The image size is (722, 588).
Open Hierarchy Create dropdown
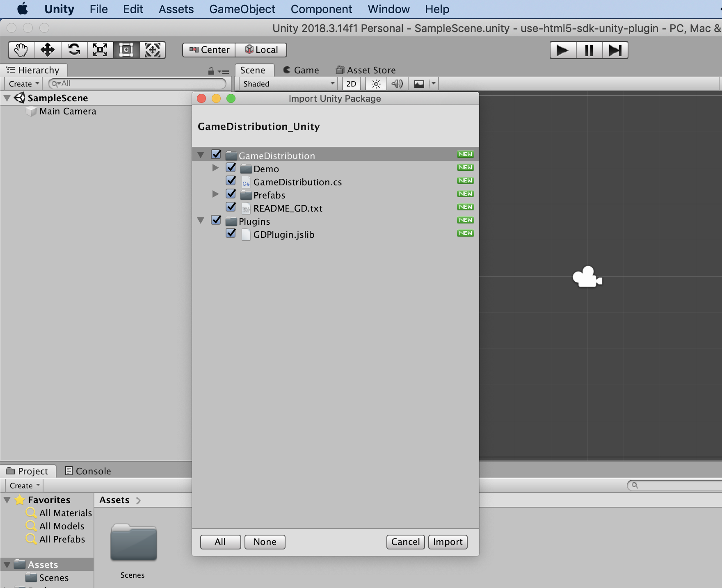click(x=24, y=84)
